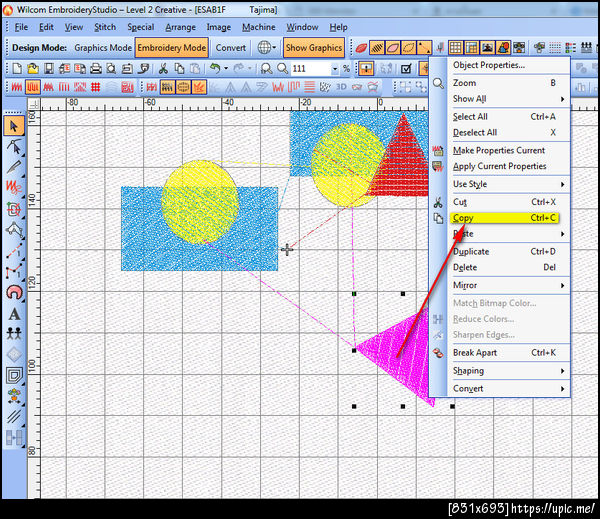Switch to Graphics Mode

(x=103, y=48)
